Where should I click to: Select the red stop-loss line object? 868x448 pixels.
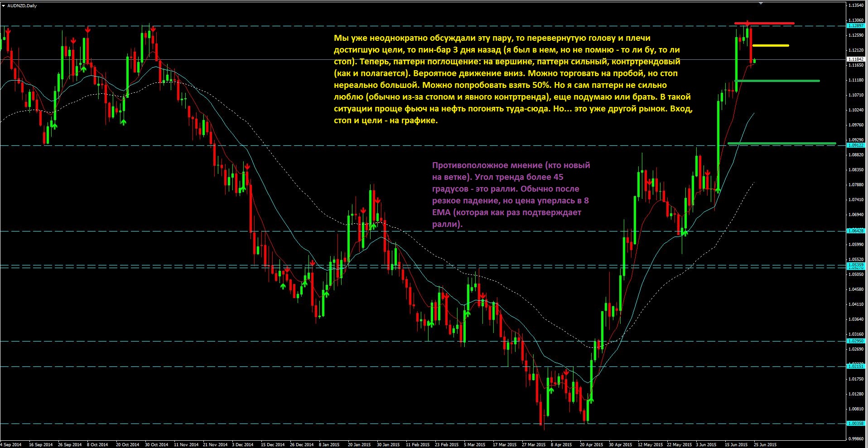pos(764,23)
